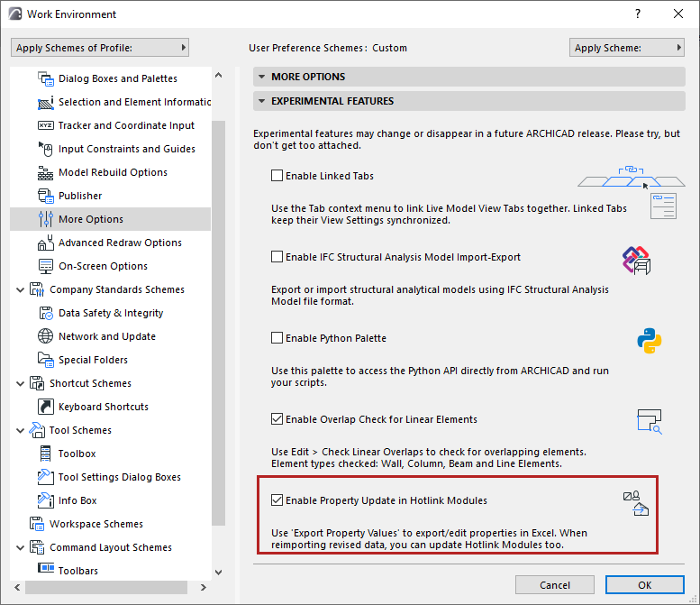Click the Overlap Check for Linear Elements icon
The image size is (700, 605).
(650, 421)
